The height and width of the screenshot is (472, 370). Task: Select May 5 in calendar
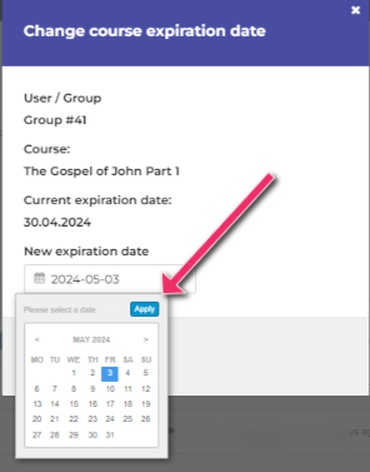point(146,373)
